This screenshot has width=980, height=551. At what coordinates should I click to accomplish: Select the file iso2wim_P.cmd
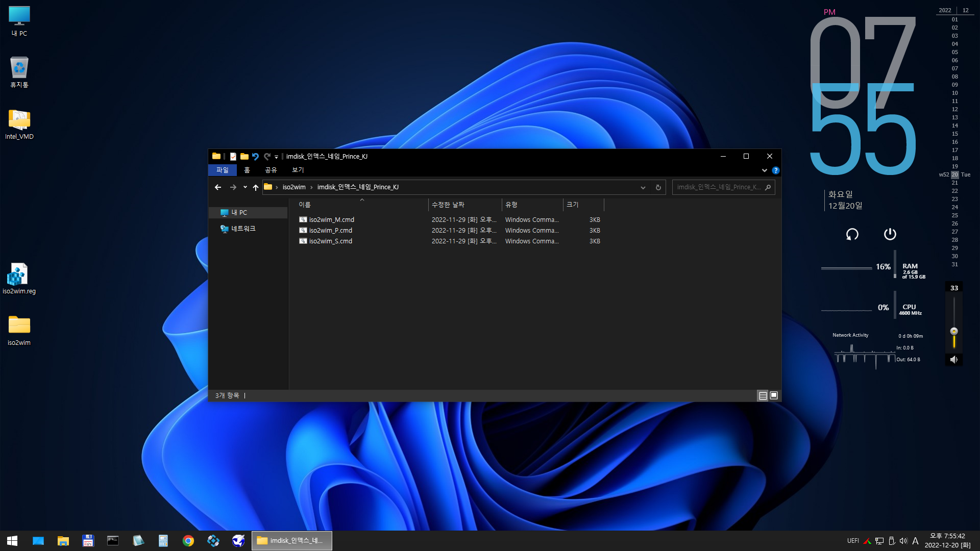click(330, 231)
